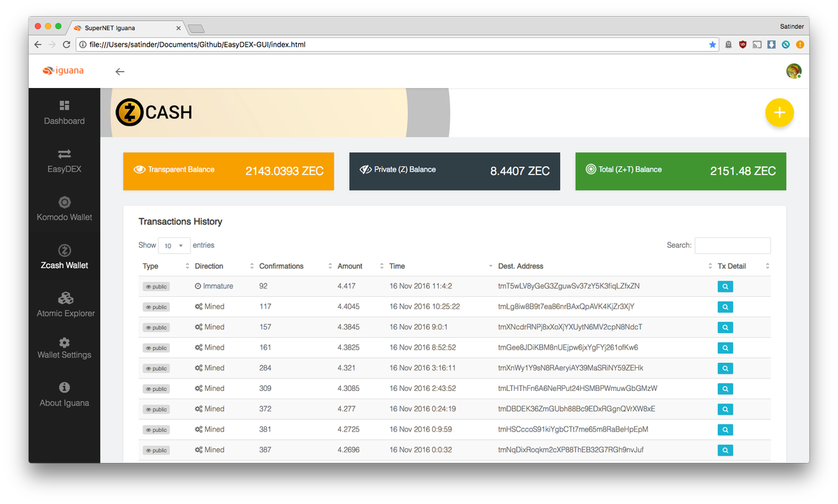This screenshot has width=838, height=504.
Task: Open the entries-per-page dropdown
Action: coord(174,246)
